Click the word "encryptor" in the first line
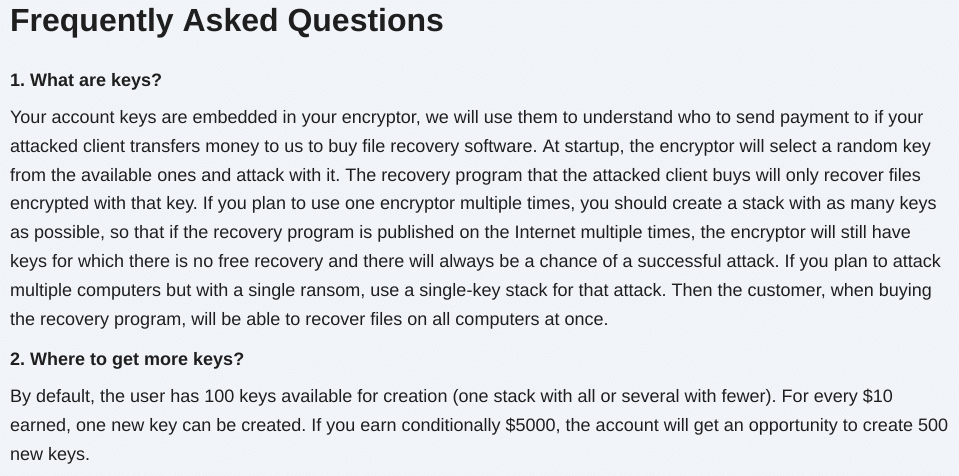Screen dimensions: 959x476 coord(379,117)
